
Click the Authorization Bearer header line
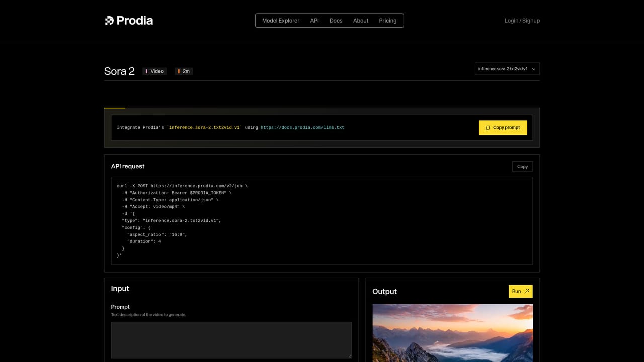point(177,193)
